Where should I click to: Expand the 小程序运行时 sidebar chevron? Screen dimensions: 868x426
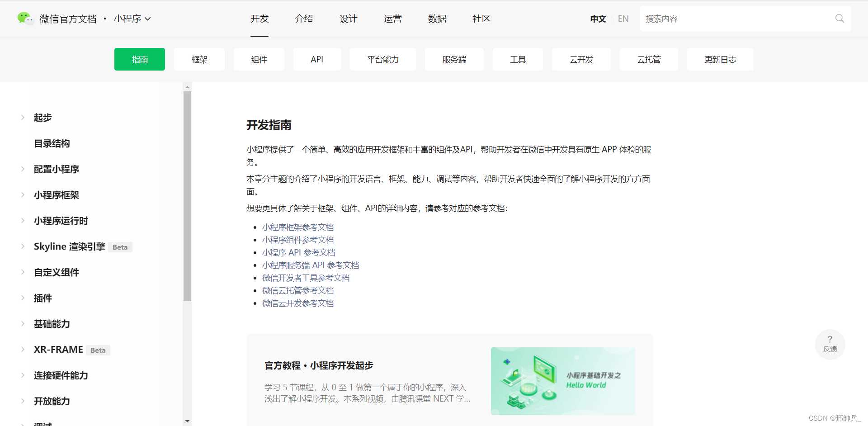click(x=23, y=221)
